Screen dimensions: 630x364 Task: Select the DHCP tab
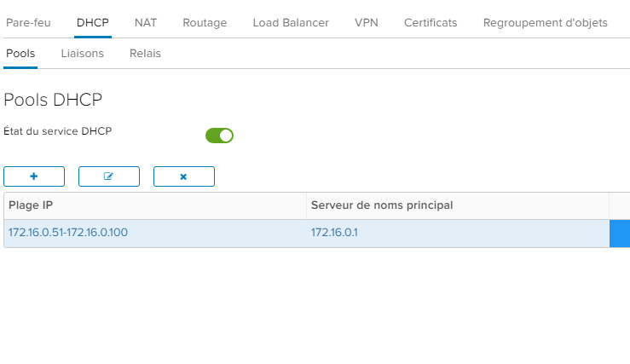pyautogui.click(x=93, y=23)
